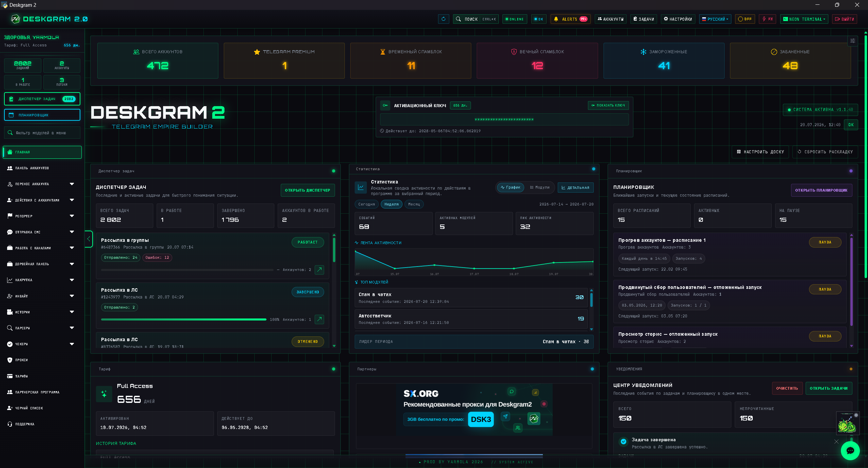Switch statistics view to График
Viewport: 868px width, 468px height.
pyautogui.click(x=511, y=187)
